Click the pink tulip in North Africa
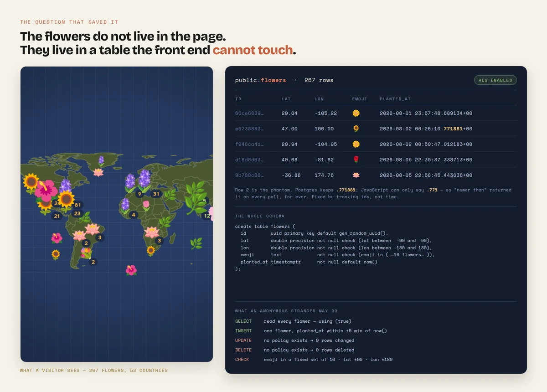This screenshot has height=392, width=547. point(146,205)
